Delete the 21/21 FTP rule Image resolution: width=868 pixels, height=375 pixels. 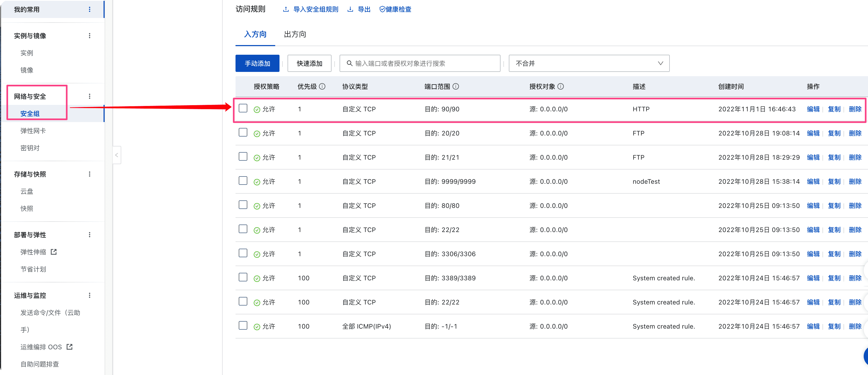point(855,157)
